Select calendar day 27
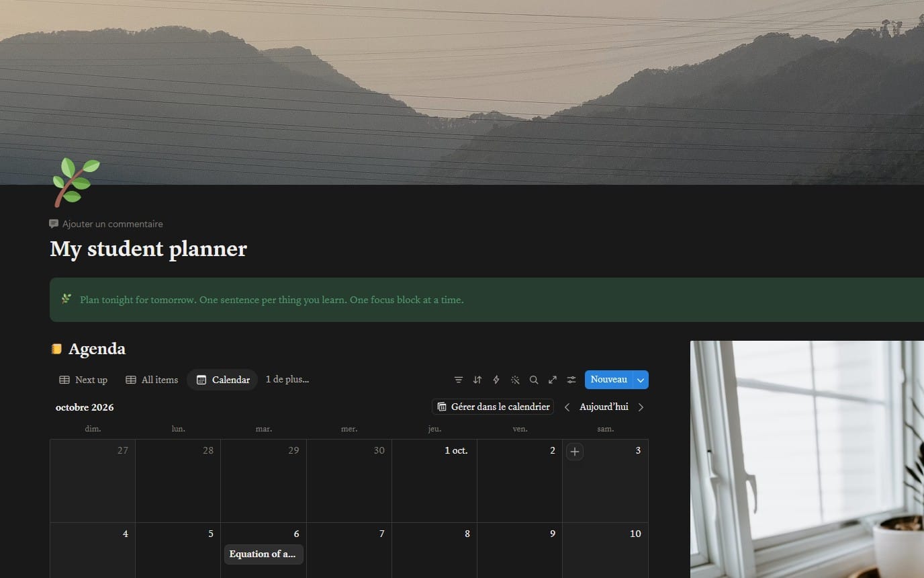Screen dimensions: 924x578 tap(93, 481)
